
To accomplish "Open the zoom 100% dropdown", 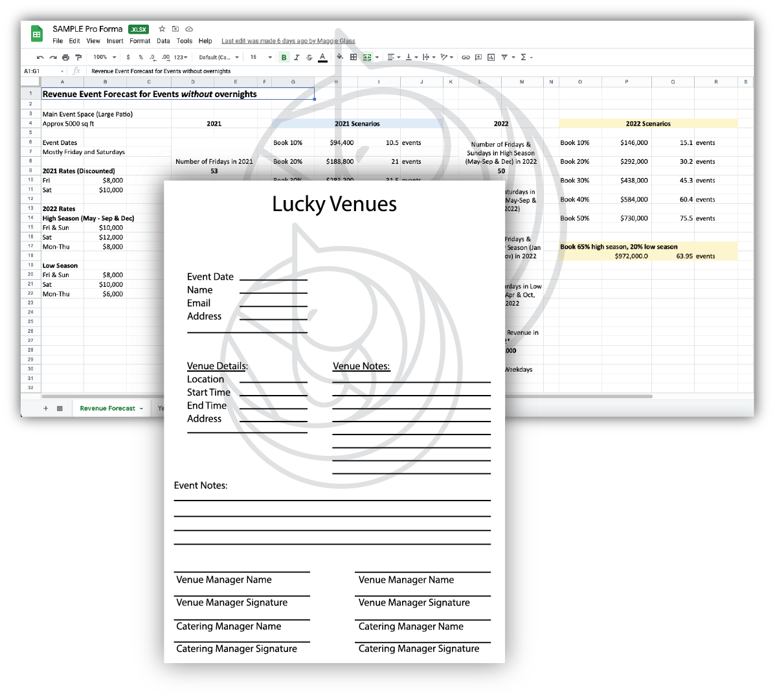I will click(x=105, y=58).
